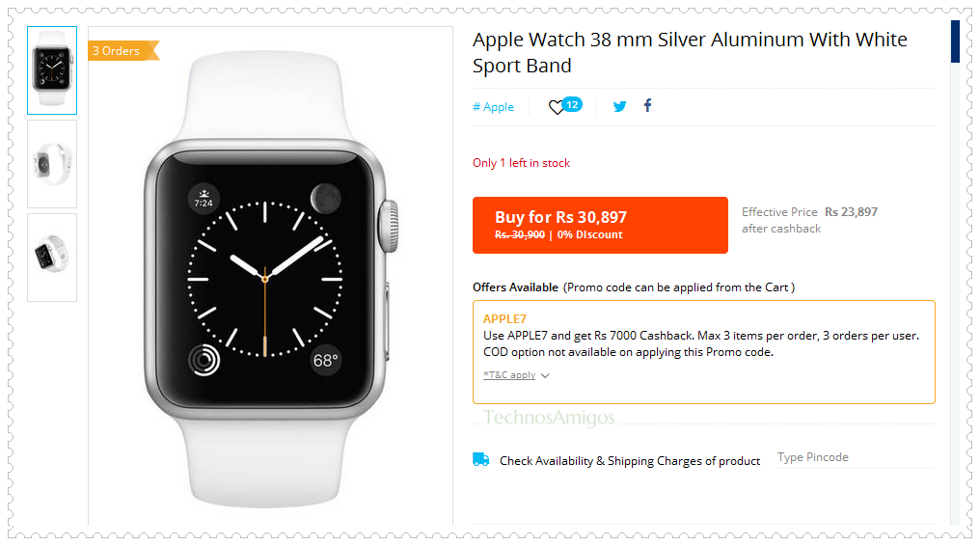Click the blue delivery truck icon
Viewport: 980px width, 546px height.
coord(480,460)
